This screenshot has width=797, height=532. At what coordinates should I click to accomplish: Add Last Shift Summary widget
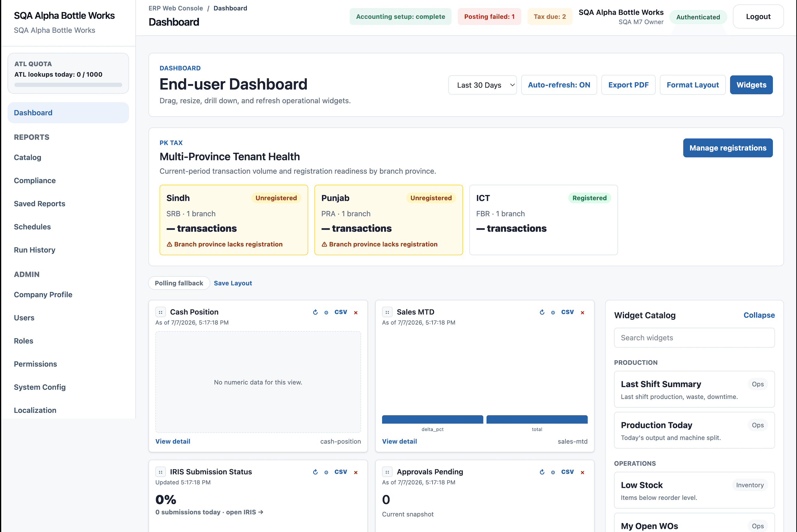coord(694,390)
